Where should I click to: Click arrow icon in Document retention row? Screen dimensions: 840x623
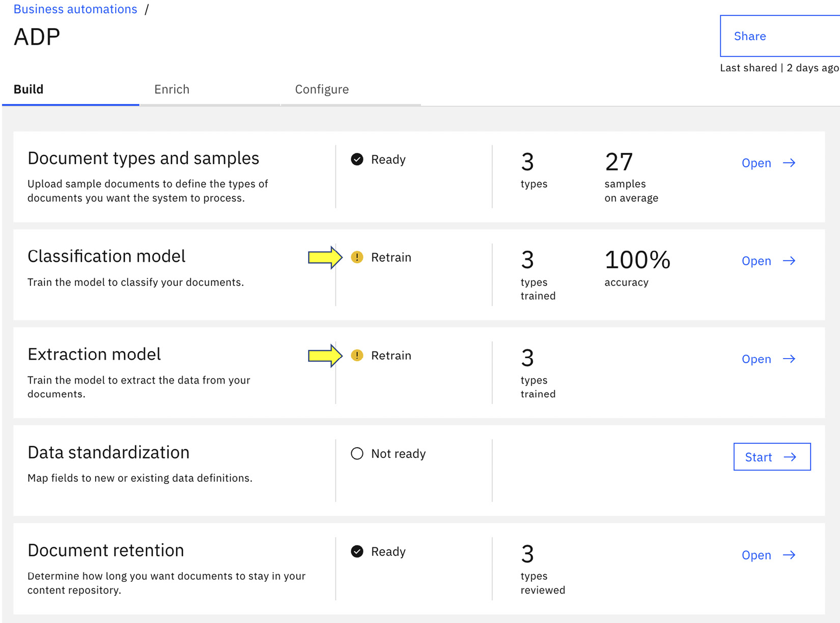tap(789, 555)
